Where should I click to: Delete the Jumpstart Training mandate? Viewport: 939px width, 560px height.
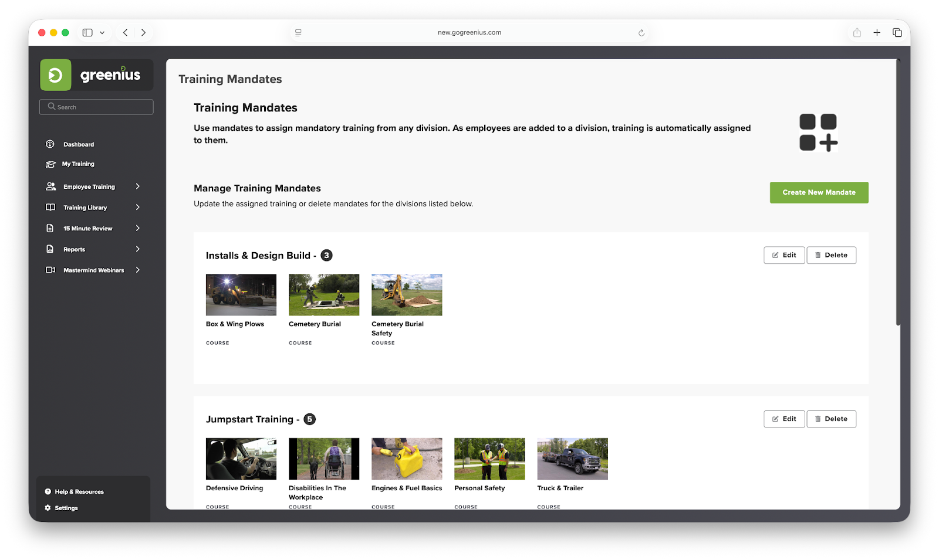(x=831, y=419)
